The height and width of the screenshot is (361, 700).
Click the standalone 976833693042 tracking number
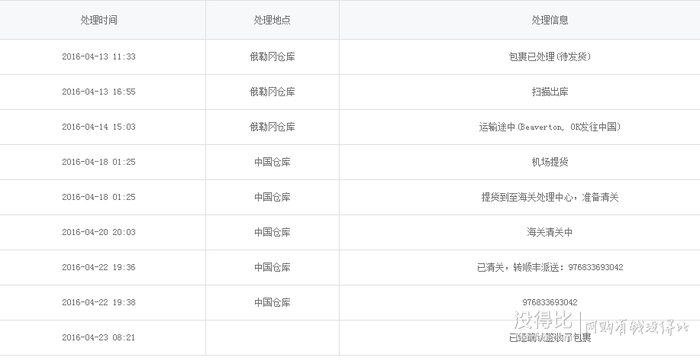coord(550,303)
